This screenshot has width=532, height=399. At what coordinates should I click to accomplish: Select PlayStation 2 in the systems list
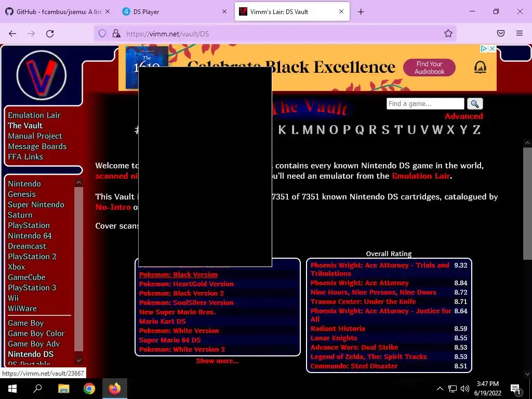coord(32,257)
